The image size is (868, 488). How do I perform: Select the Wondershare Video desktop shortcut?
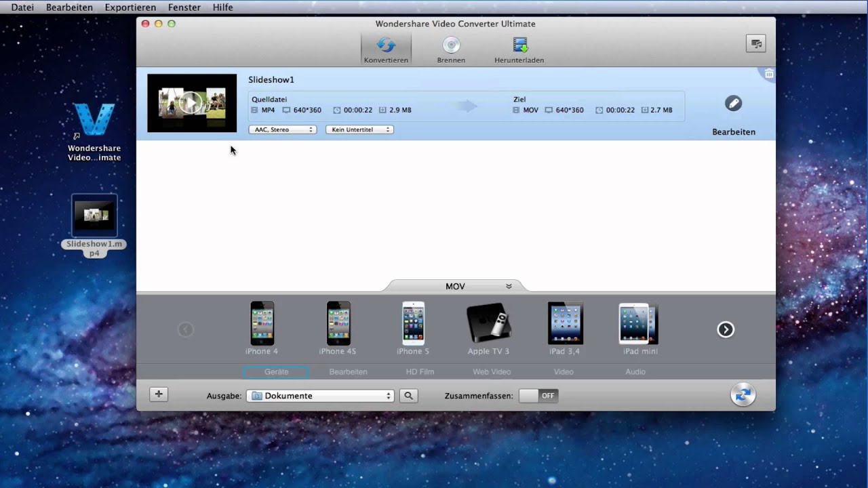(94, 132)
